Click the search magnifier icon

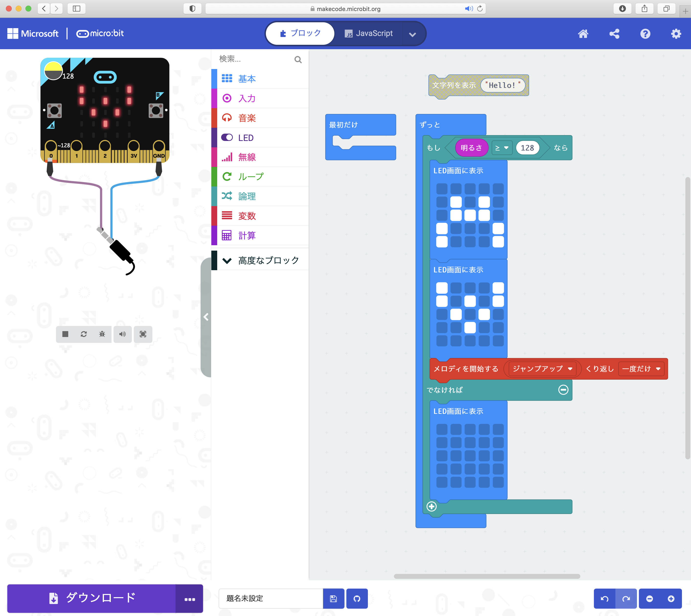tap(298, 59)
